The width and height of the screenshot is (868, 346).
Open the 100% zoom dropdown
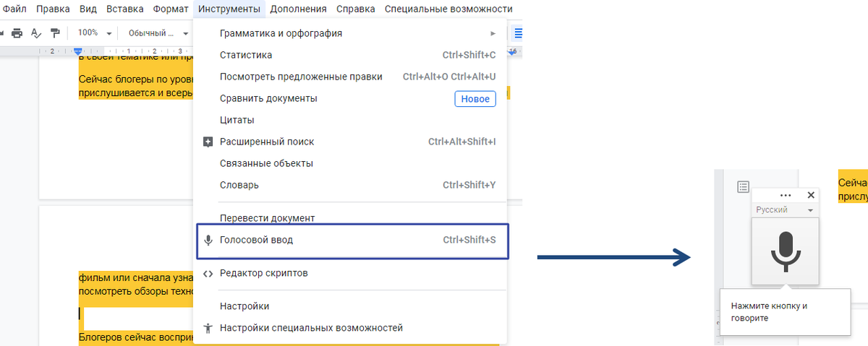(x=95, y=33)
